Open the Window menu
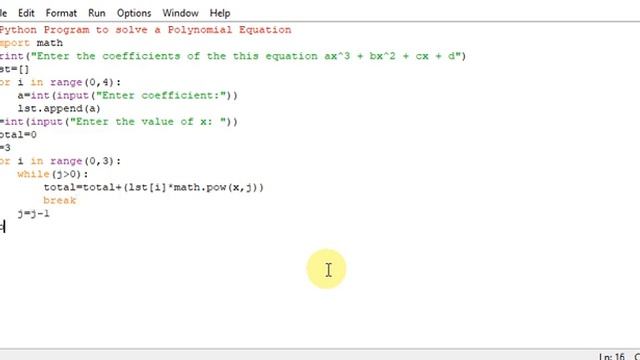The image size is (640, 360). [x=180, y=13]
